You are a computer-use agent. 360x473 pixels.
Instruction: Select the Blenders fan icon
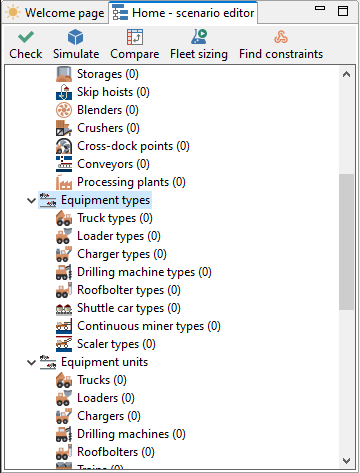[x=64, y=110]
